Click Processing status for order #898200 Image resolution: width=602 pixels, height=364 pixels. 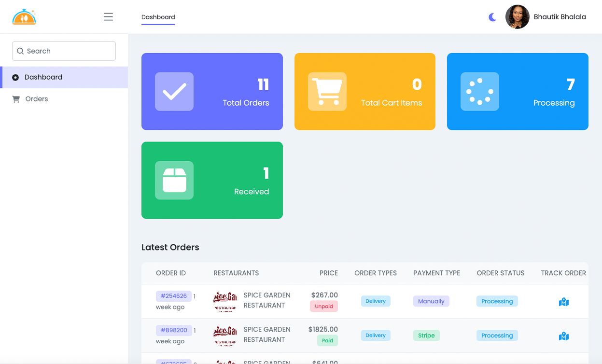[x=497, y=335]
